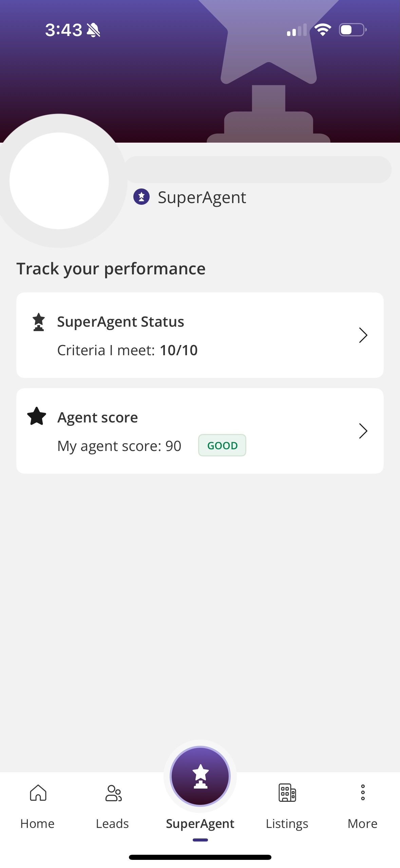Tap the purple SuperAgent trophy button

click(200, 776)
